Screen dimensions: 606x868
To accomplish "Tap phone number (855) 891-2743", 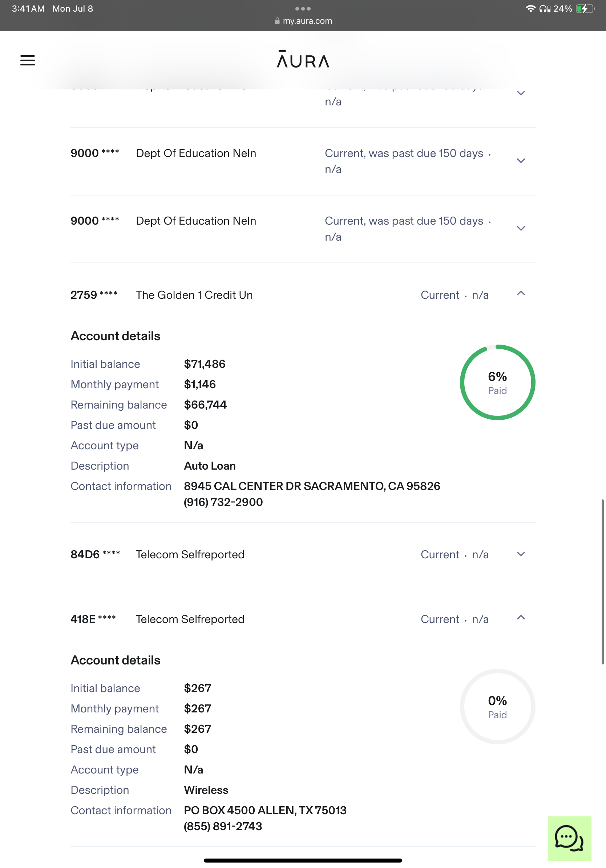I will (x=223, y=827).
